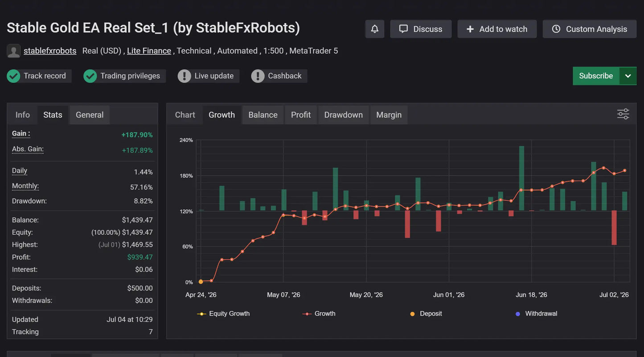Click the Deposits value $500.00
Screen dimensions: 644x357
140,288
